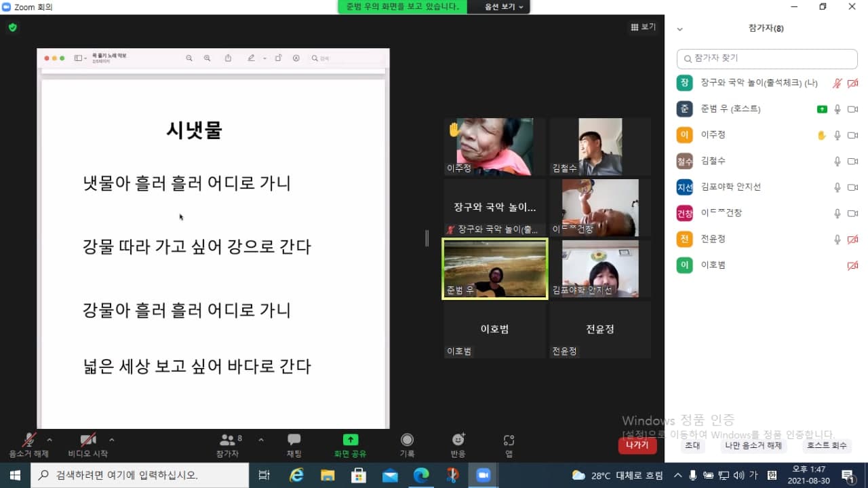Open the 반응 reactions button
The height and width of the screenshot is (488, 868).
pyautogui.click(x=458, y=445)
